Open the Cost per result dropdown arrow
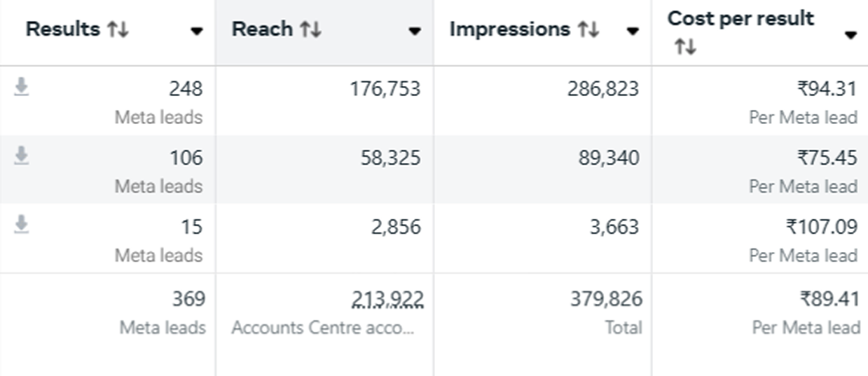Viewport: 868px width, 376px height. coord(850,35)
